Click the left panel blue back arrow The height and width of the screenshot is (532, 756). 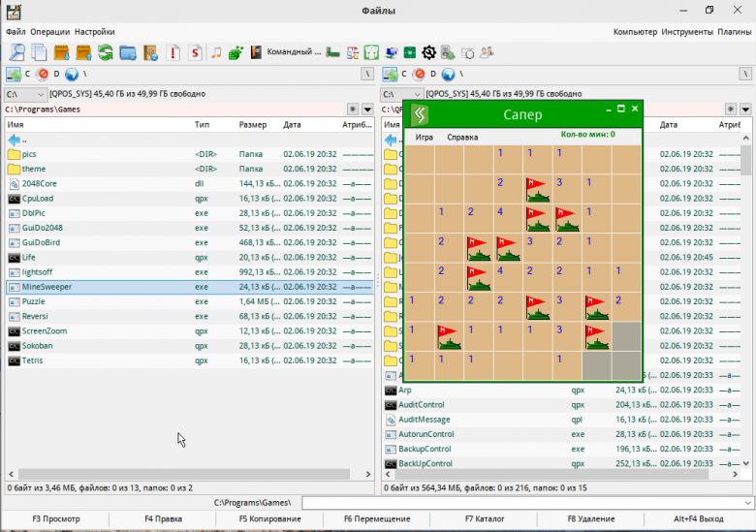click(x=15, y=141)
